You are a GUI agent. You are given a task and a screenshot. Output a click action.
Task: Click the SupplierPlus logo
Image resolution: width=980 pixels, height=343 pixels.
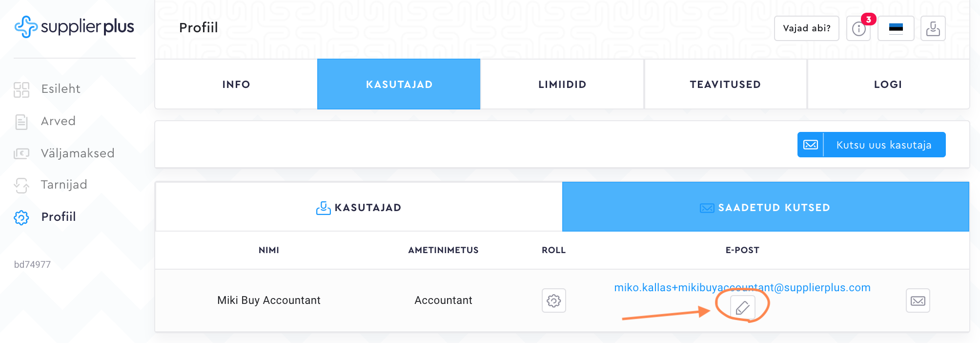tap(74, 27)
